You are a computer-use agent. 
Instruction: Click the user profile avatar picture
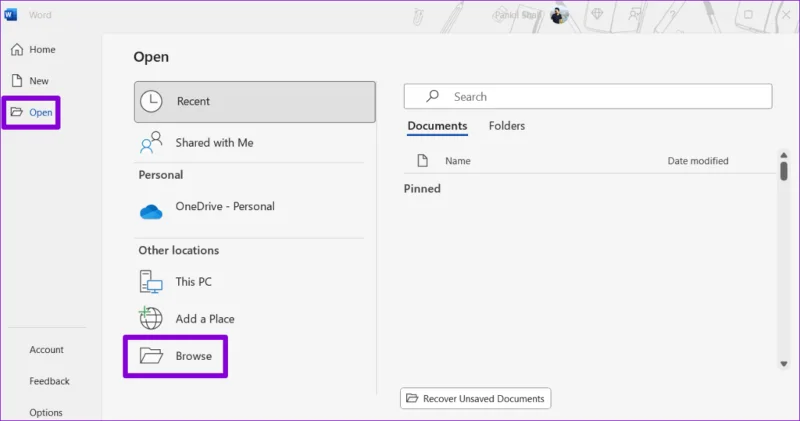click(x=559, y=15)
